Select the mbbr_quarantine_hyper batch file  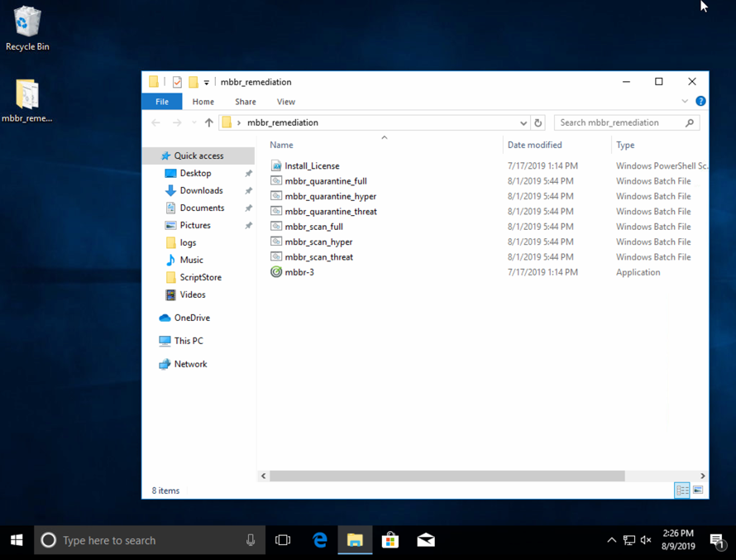tap(331, 196)
